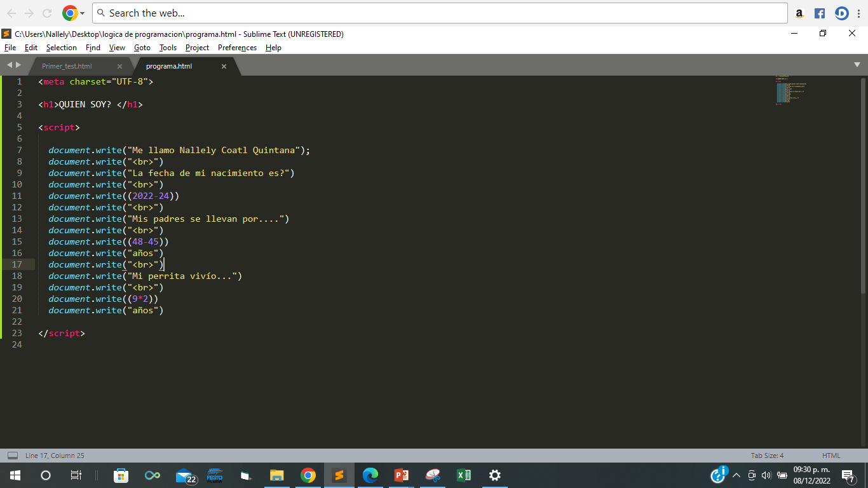Open the Help menu
This screenshot has height=488, width=868.
[273, 48]
